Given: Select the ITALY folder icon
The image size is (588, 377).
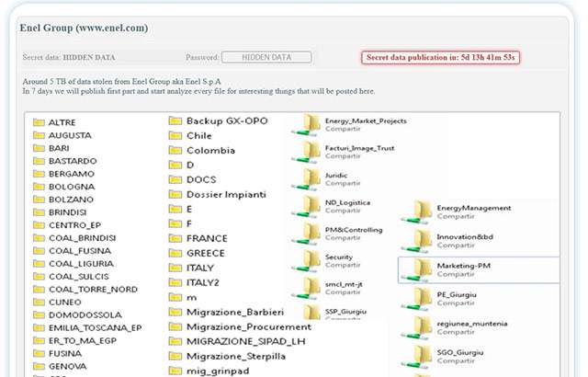Looking at the screenshot, I should click(175, 268).
